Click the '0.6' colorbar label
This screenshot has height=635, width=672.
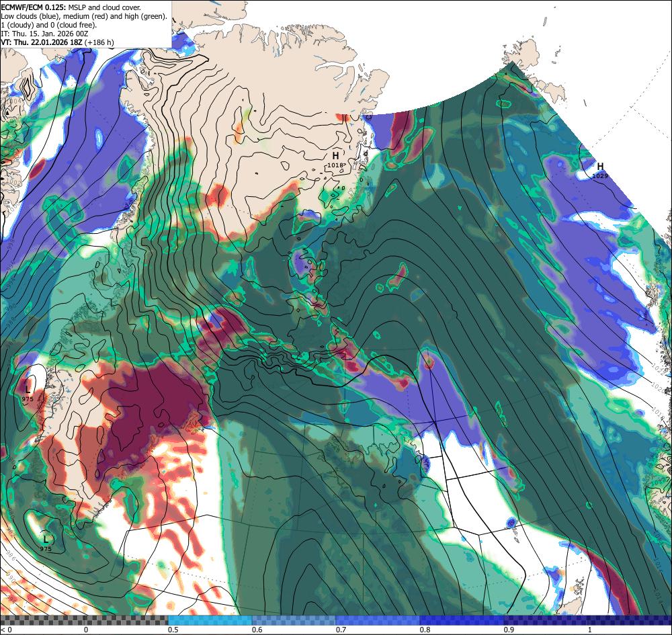click(257, 630)
